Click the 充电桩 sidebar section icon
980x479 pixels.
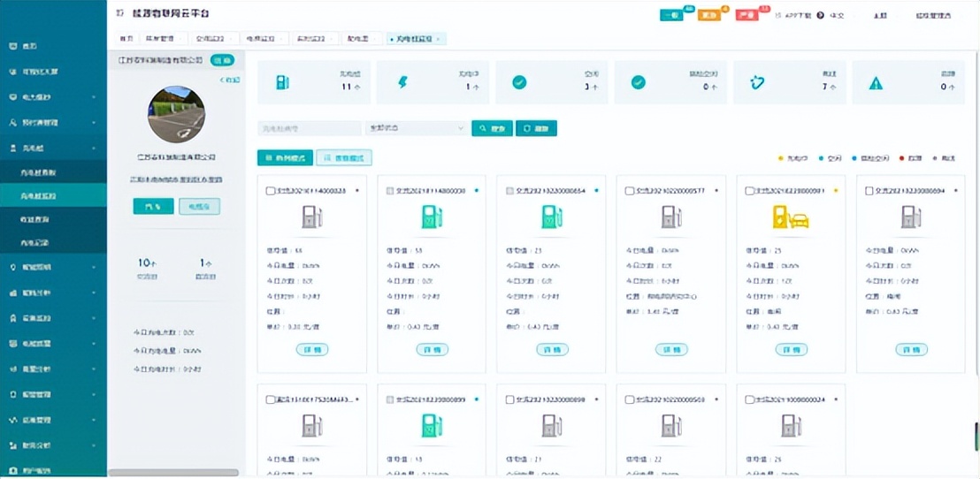click(x=12, y=148)
